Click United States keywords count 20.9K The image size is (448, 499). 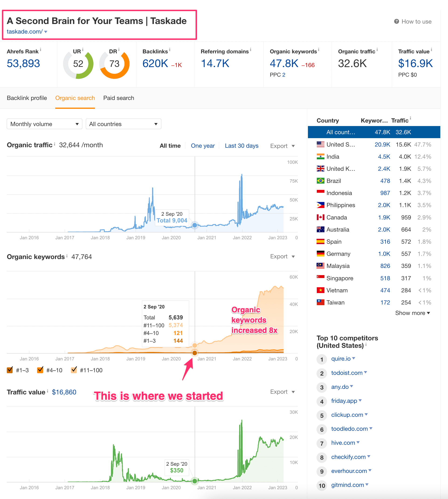point(382,144)
